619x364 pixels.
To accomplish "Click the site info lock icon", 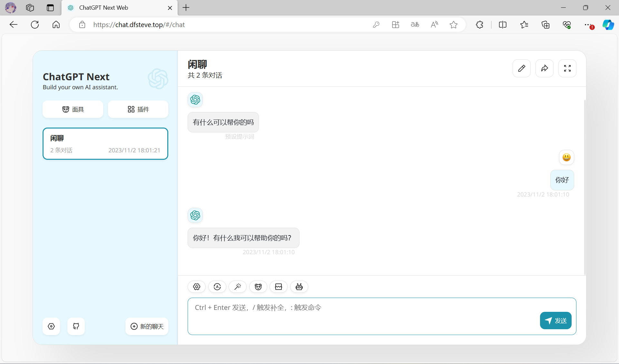I will [82, 24].
